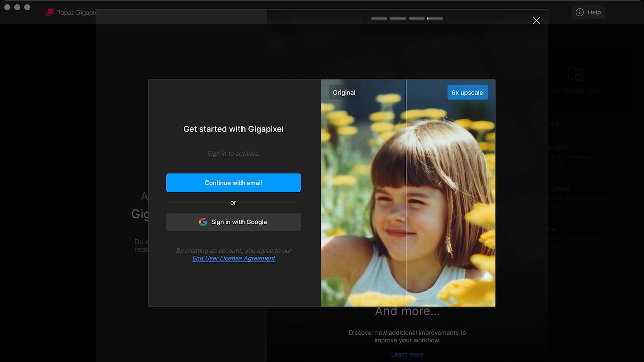Image resolution: width=644 pixels, height=362 pixels.
Task: Click the help circle icon
Action: tap(580, 12)
